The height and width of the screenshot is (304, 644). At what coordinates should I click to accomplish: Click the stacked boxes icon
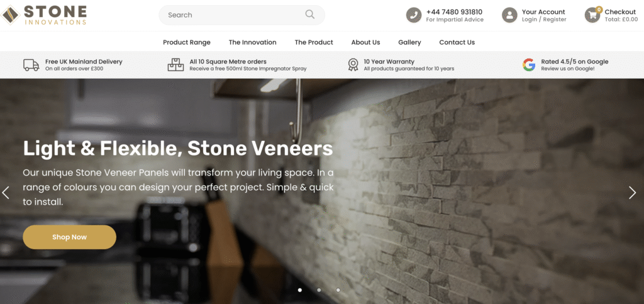coord(176,65)
